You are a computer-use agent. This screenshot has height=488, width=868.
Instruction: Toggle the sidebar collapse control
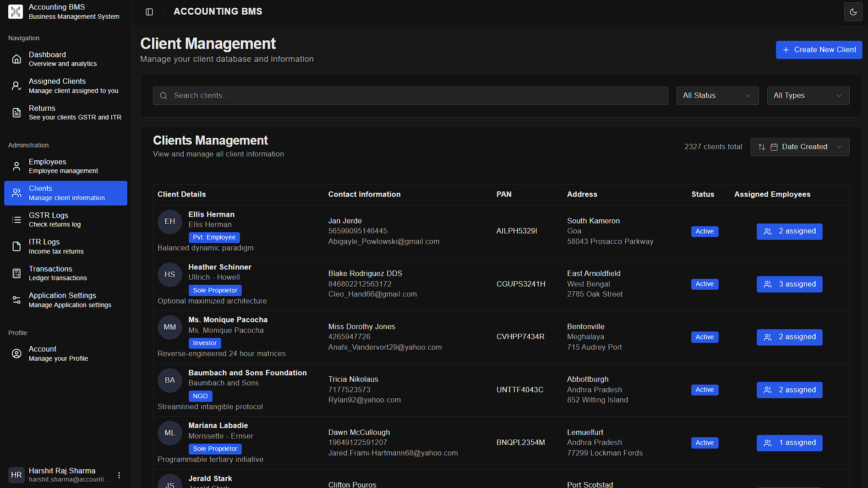point(149,11)
